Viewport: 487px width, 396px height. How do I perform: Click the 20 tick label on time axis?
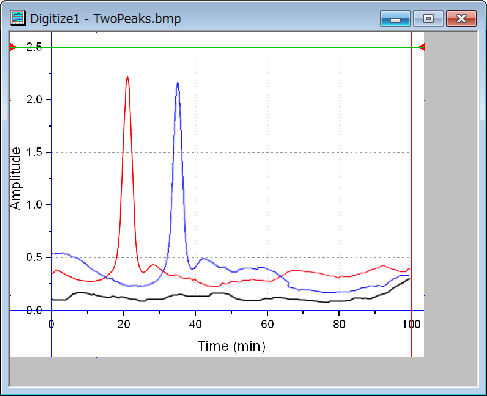pos(123,324)
